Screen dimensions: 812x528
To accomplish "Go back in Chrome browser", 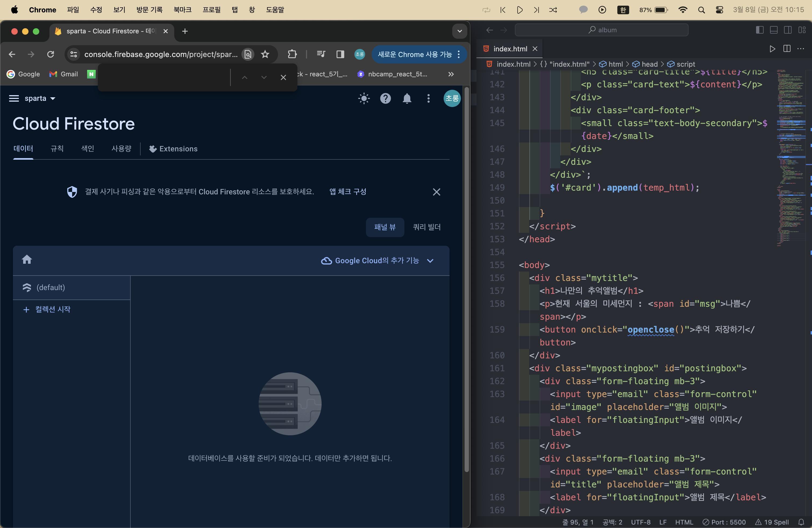I will click(12, 54).
